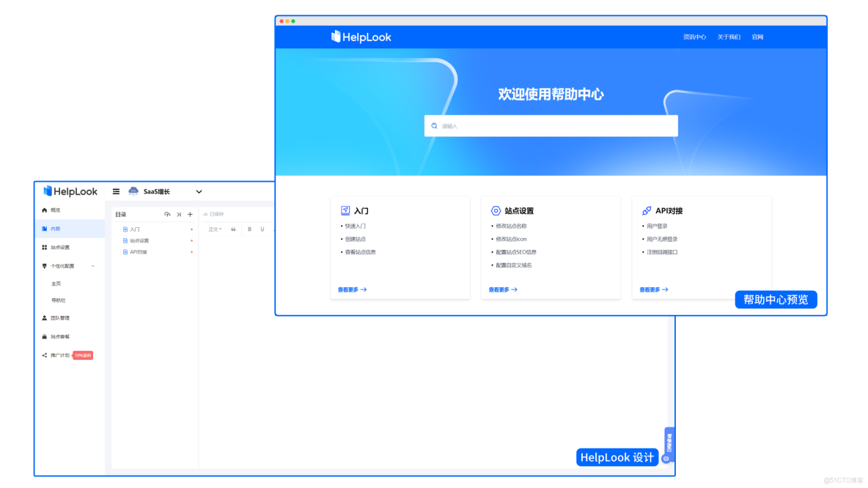Click the SaaS增长 cloud site icon
This screenshot has height=488, width=868.
tap(133, 191)
